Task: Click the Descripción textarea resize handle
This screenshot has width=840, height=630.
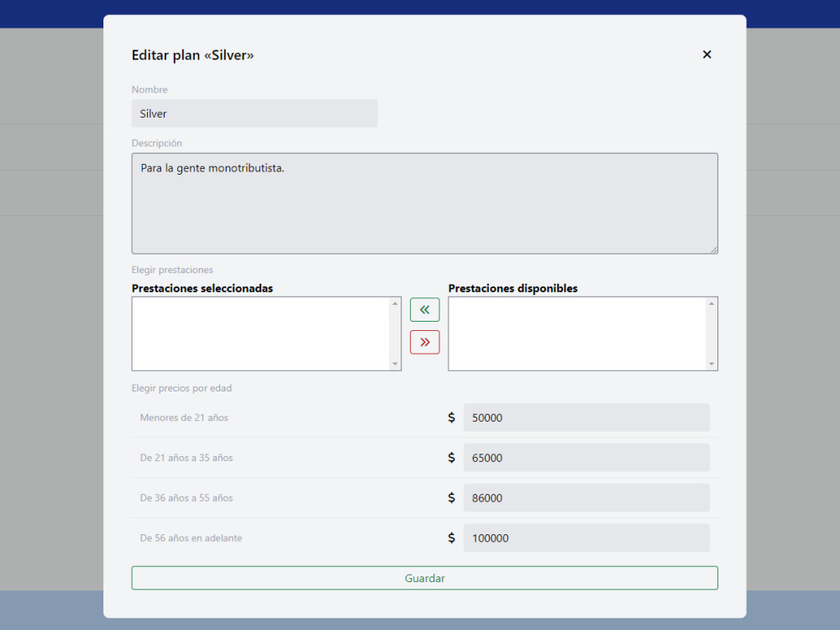Action: [x=714, y=249]
